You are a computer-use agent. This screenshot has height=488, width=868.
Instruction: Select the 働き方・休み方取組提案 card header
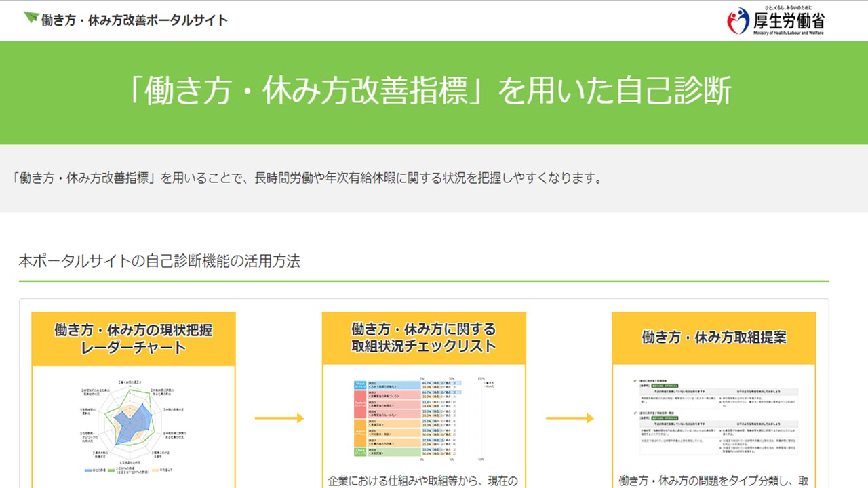[713, 338]
